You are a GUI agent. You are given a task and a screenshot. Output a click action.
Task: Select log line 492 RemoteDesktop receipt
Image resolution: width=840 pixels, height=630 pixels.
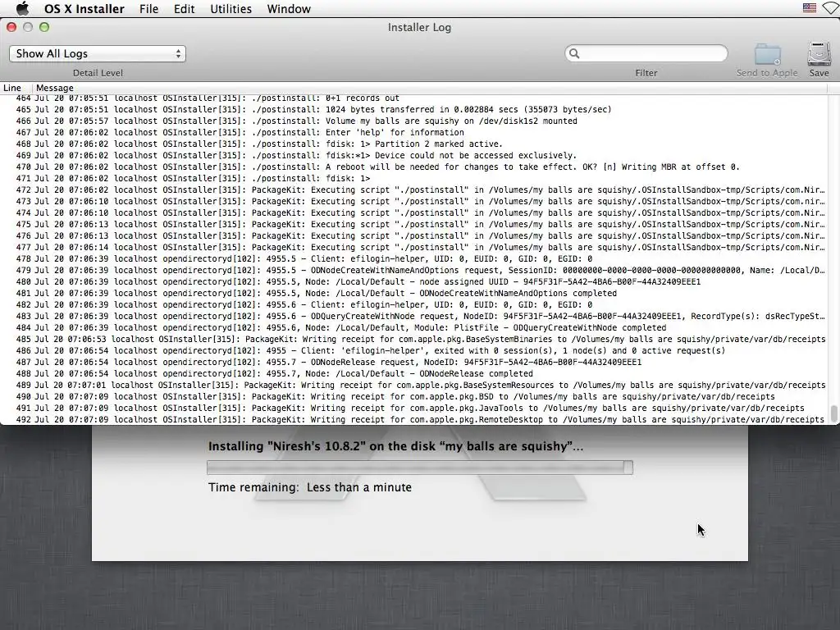point(413,419)
